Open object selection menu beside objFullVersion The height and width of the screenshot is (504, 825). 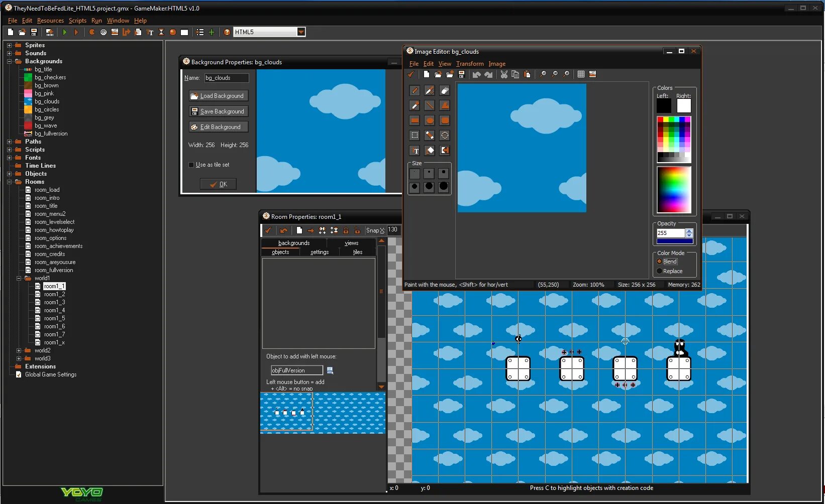coord(330,370)
